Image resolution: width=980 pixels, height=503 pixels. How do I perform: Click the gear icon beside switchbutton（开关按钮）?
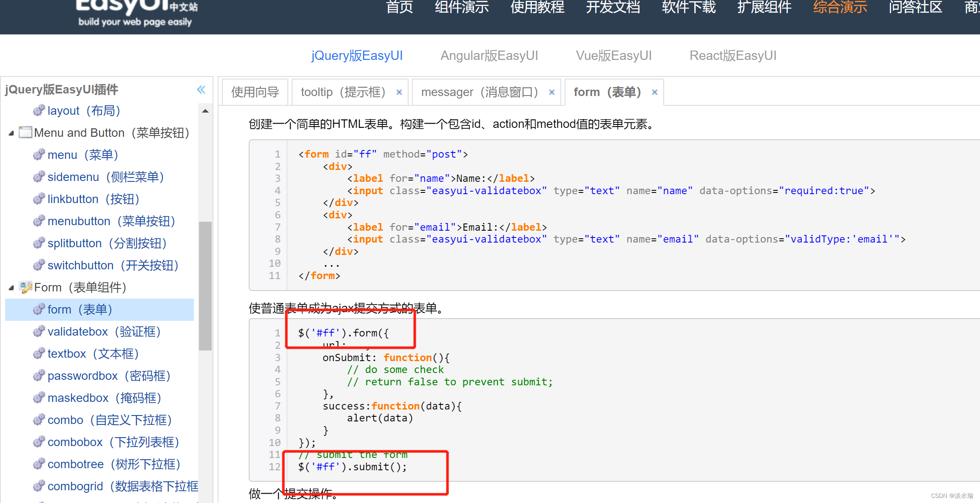pyautogui.click(x=39, y=265)
